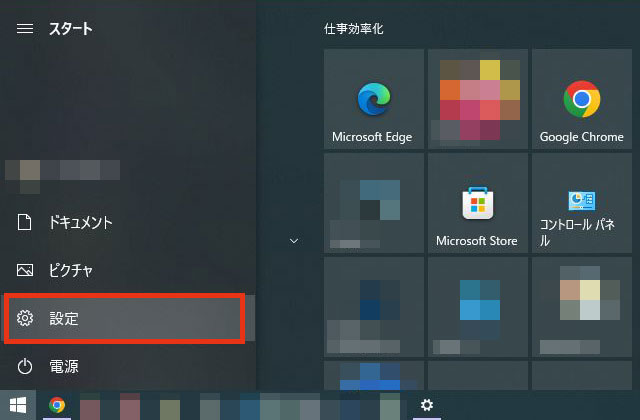Launch the Microsoft Edge tile
640x420 pixels.
374,99
